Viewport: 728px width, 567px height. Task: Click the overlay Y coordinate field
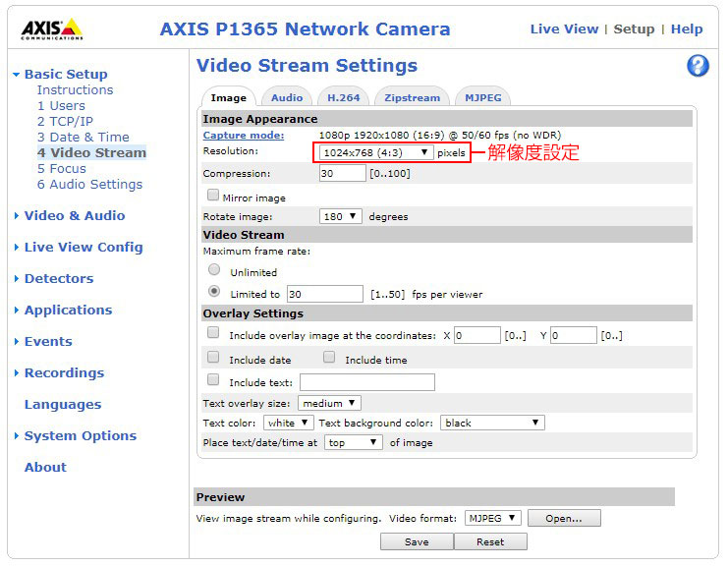(x=574, y=335)
